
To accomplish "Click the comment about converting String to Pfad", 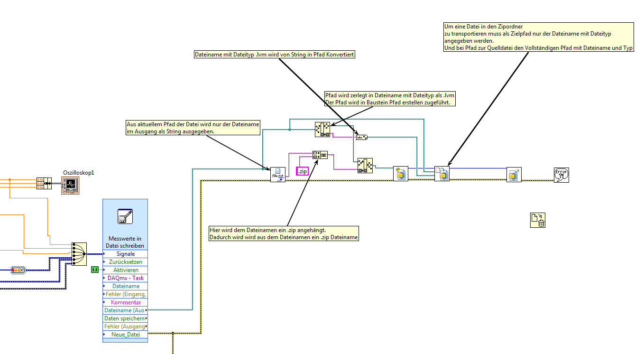I will tap(275, 55).
